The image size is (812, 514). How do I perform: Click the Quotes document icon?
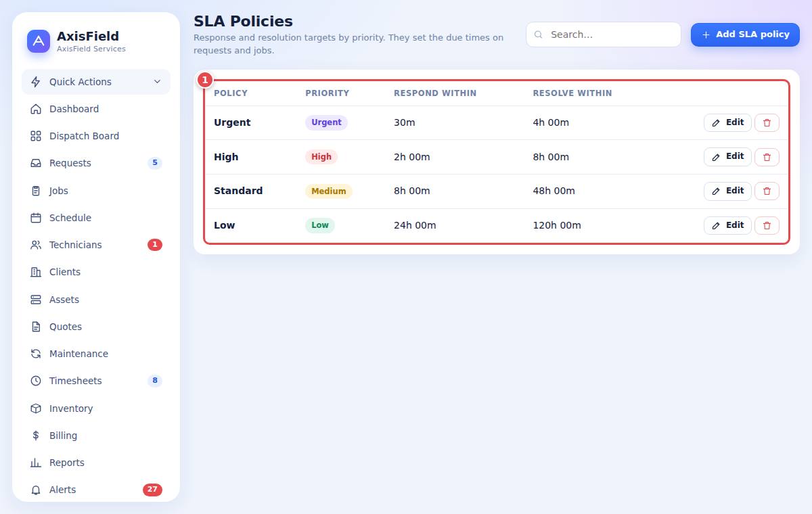(36, 327)
